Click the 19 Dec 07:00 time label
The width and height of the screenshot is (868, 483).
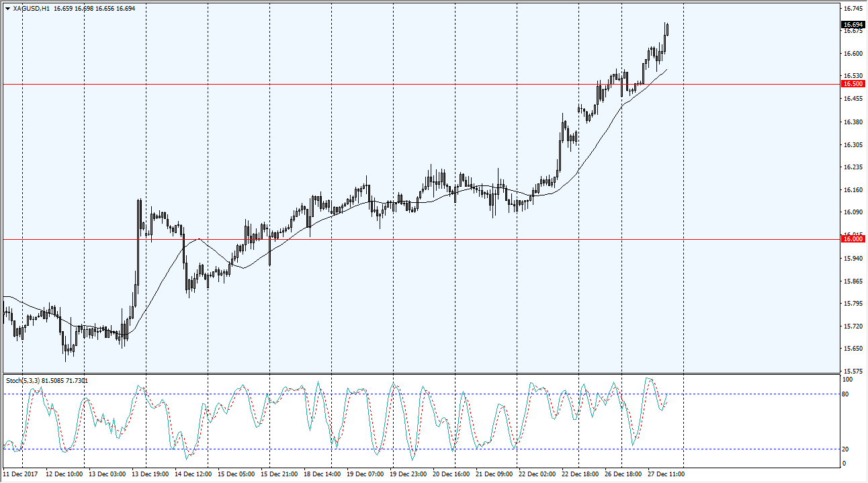[365, 474]
